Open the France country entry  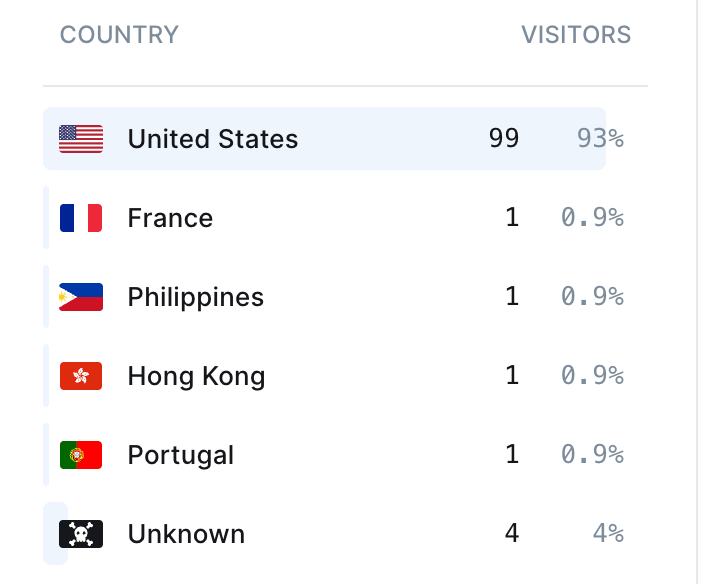point(170,218)
